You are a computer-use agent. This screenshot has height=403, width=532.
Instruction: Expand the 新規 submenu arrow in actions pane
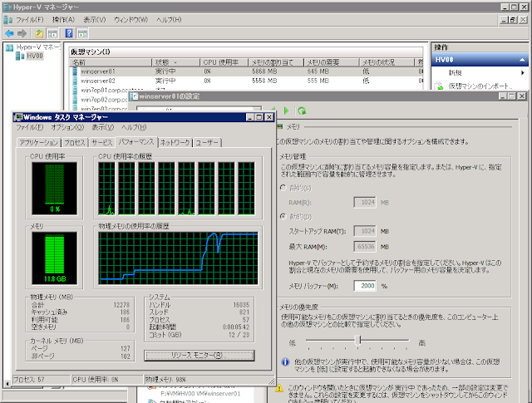(523, 72)
